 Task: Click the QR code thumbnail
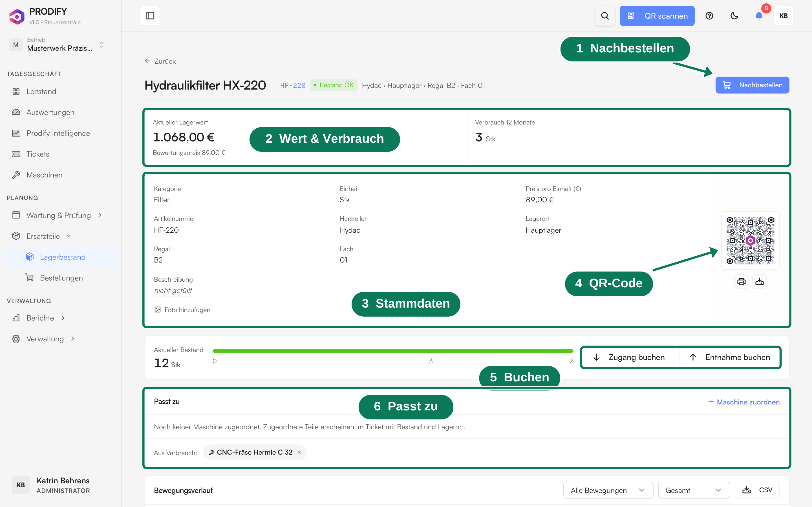click(x=750, y=241)
